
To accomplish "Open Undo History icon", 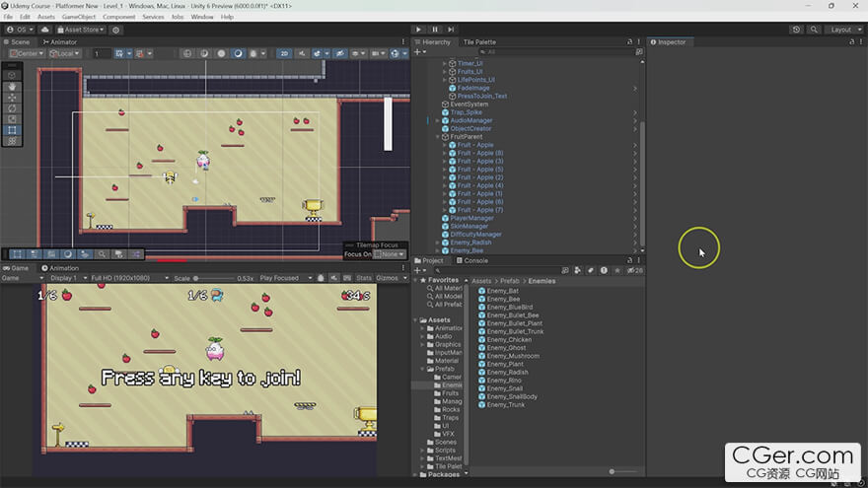I will [x=796, y=30].
